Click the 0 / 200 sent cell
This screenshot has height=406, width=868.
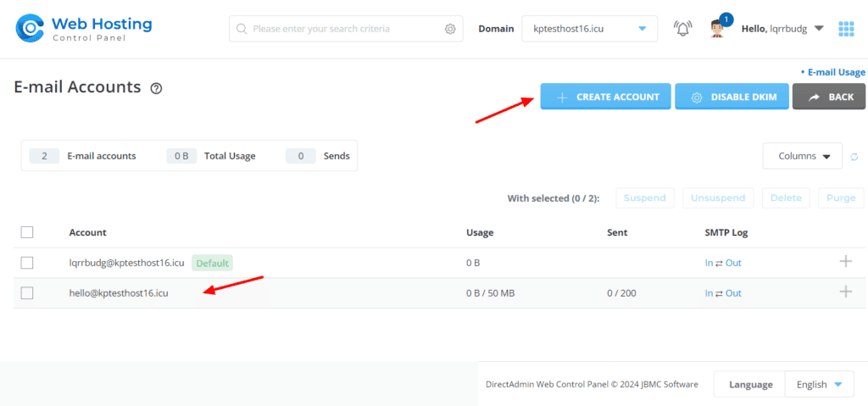click(621, 293)
